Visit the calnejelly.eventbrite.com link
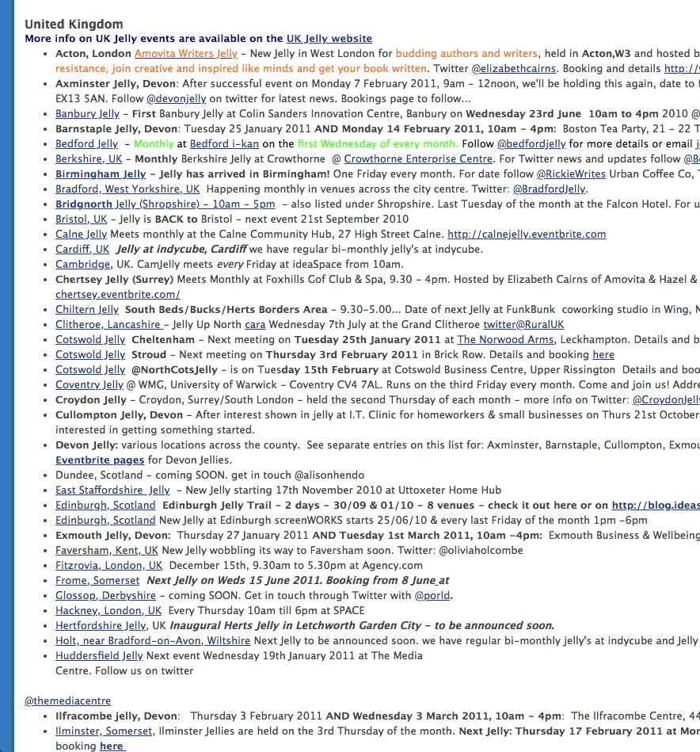The height and width of the screenshot is (752, 700). click(527, 234)
